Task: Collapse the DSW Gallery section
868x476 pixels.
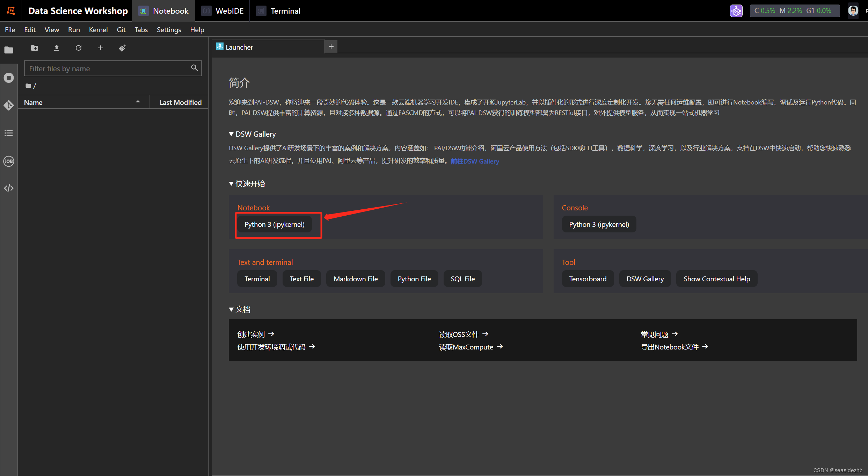Action: click(231, 134)
